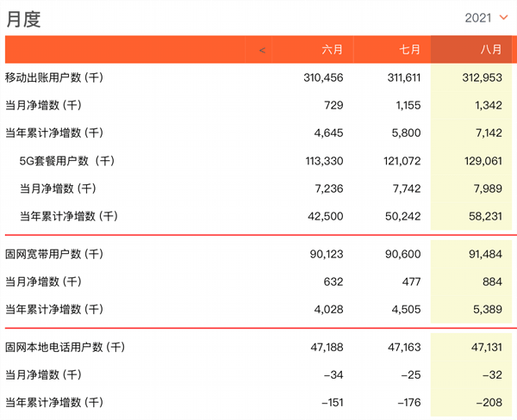
Task: Click August broadband cumulative value 5,389
Action: coord(488,309)
